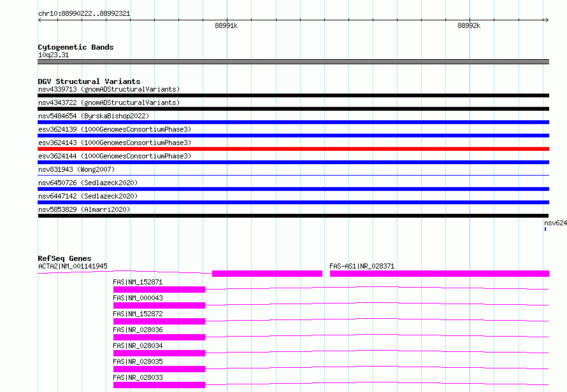Open the FAS|NM_000043 transcript label
The height and width of the screenshot is (392, 567).
coord(138,298)
